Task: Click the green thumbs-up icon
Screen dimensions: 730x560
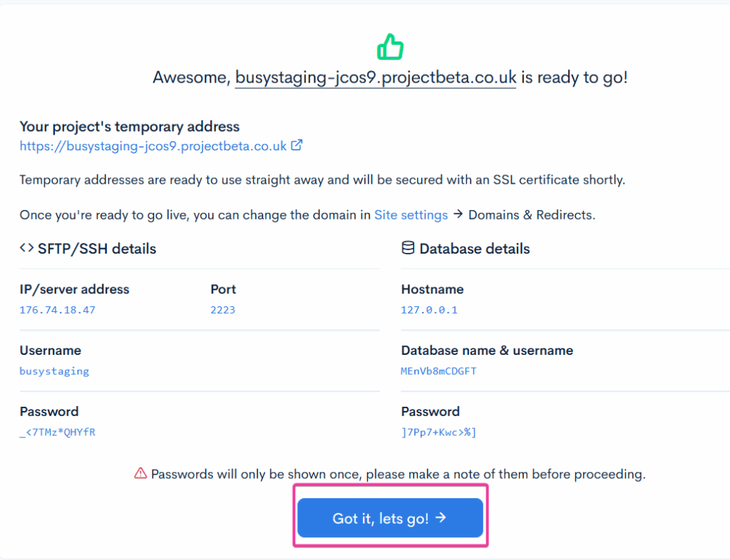Action: coord(390,48)
